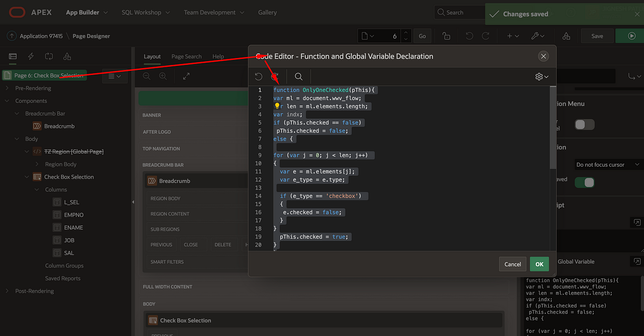Expand the Region Body node
The height and width of the screenshot is (336, 644).
click(x=37, y=164)
